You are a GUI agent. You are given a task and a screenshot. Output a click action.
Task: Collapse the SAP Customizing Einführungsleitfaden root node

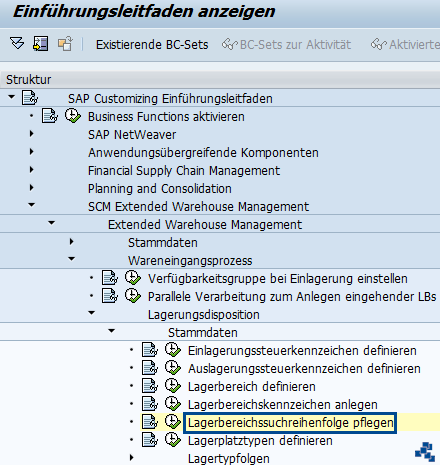(11, 97)
